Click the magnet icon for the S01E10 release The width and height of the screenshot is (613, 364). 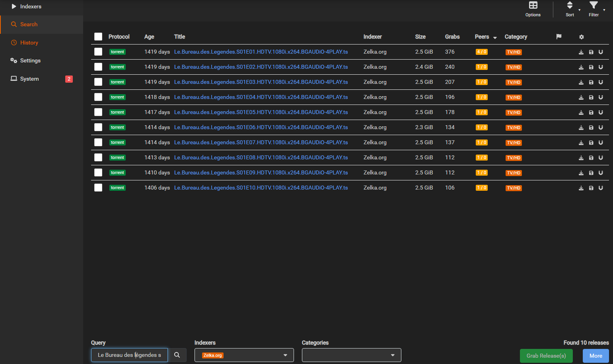click(601, 188)
